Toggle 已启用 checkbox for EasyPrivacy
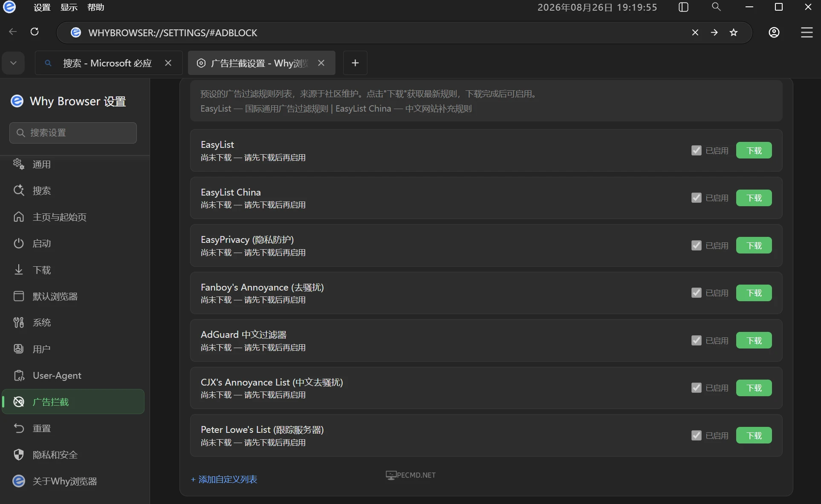821x504 pixels. pos(696,245)
